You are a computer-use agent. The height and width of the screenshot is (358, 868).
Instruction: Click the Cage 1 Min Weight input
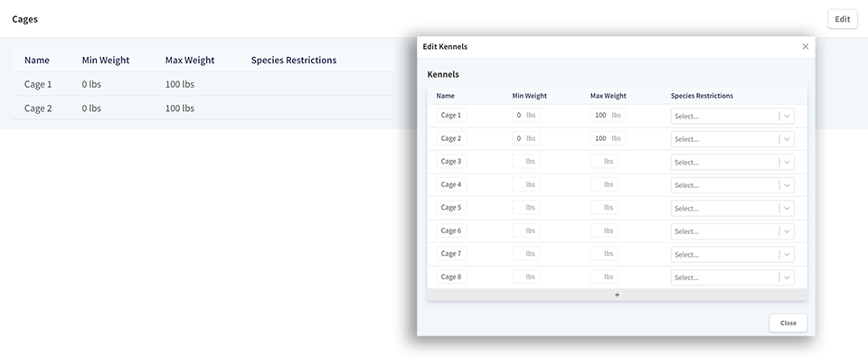click(x=526, y=115)
